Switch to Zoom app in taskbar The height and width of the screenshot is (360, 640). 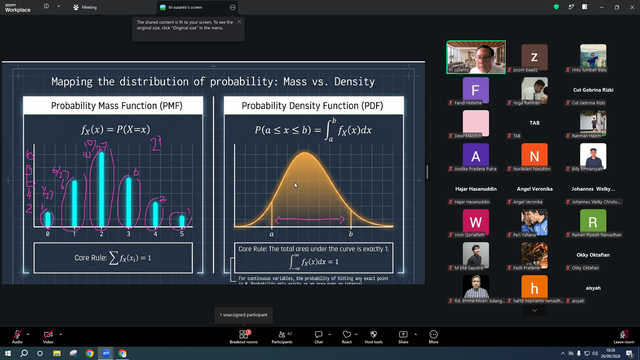pos(106,353)
